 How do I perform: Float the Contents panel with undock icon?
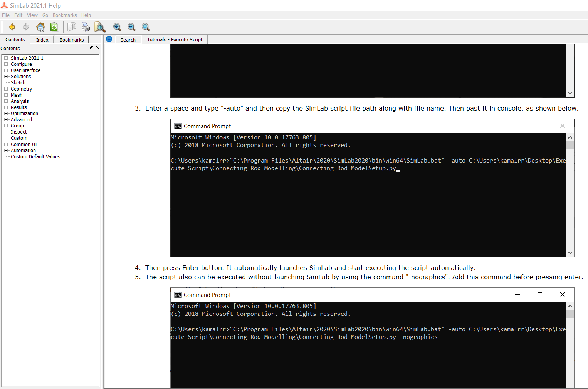click(92, 48)
